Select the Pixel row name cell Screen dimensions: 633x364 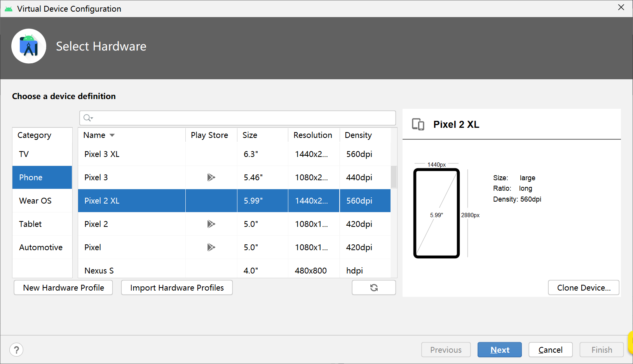click(x=132, y=247)
